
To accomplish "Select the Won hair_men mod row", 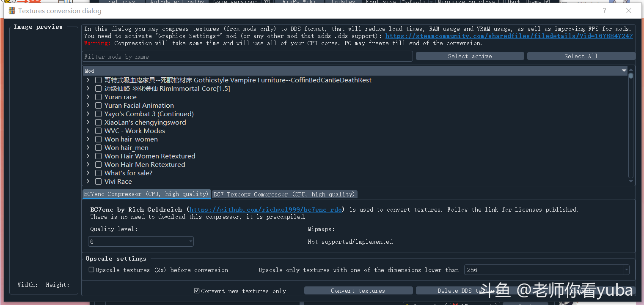I will [127, 147].
